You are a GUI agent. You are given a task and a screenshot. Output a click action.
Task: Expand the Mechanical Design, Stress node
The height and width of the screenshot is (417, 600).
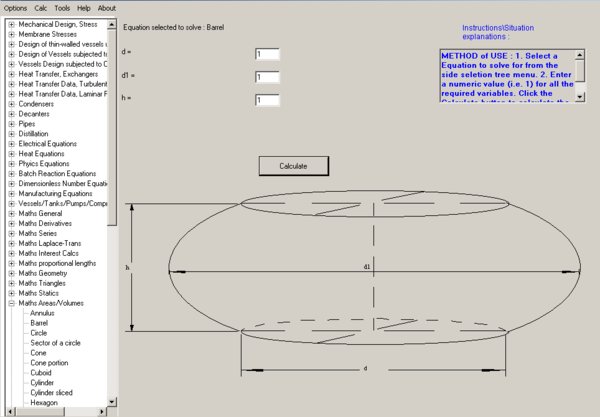(11, 24)
